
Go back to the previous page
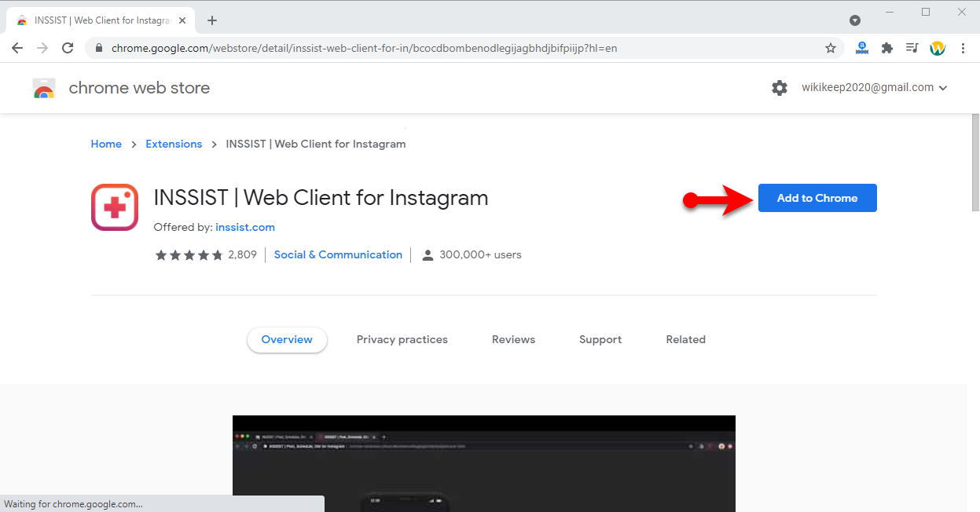click(x=17, y=48)
